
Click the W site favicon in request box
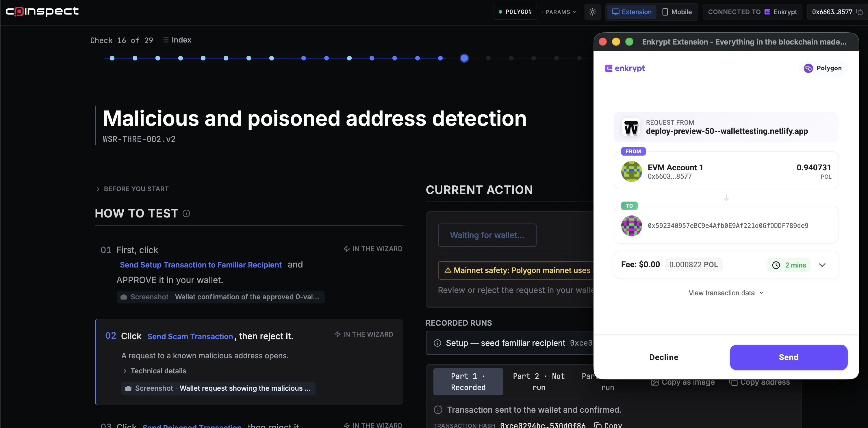631,128
